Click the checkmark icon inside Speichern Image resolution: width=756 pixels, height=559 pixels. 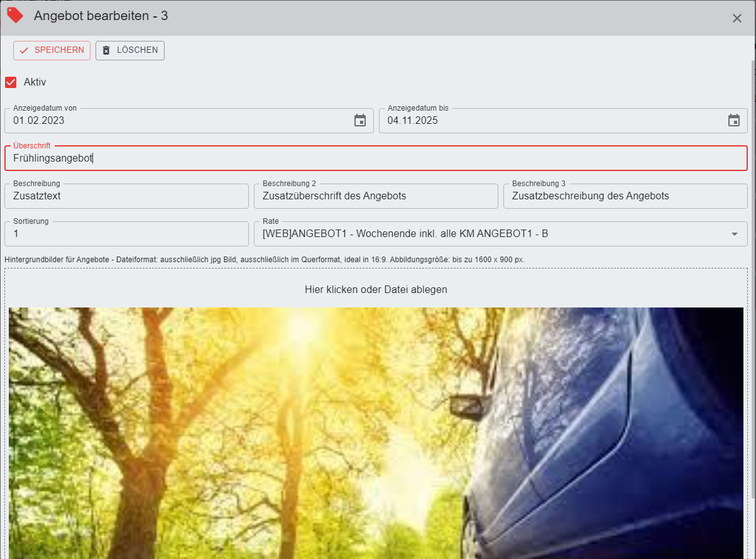point(25,50)
